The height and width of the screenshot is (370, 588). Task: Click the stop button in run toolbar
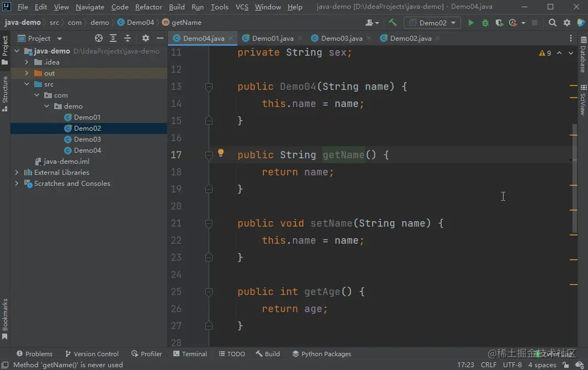535,23
